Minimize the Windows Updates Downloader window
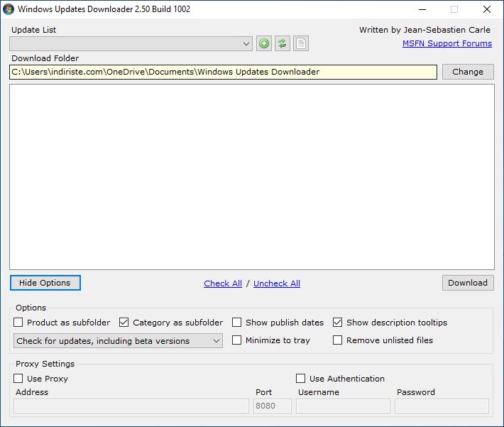Screen dimensions: 504x427 point(422,9)
